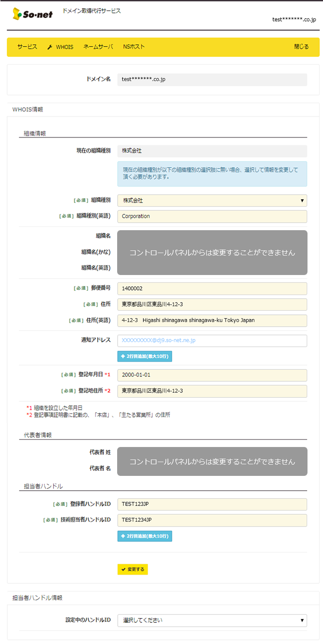Screen dimensions: 323x644
Task: Select the 技術担当者ハンドルID field
Action: coord(212,520)
